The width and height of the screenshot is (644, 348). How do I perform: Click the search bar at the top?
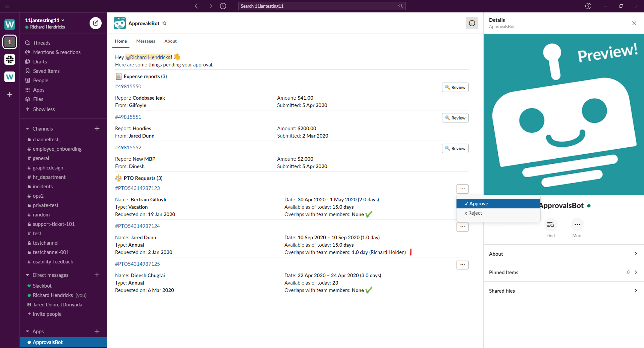pyautogui.click(x=321, y=6)
